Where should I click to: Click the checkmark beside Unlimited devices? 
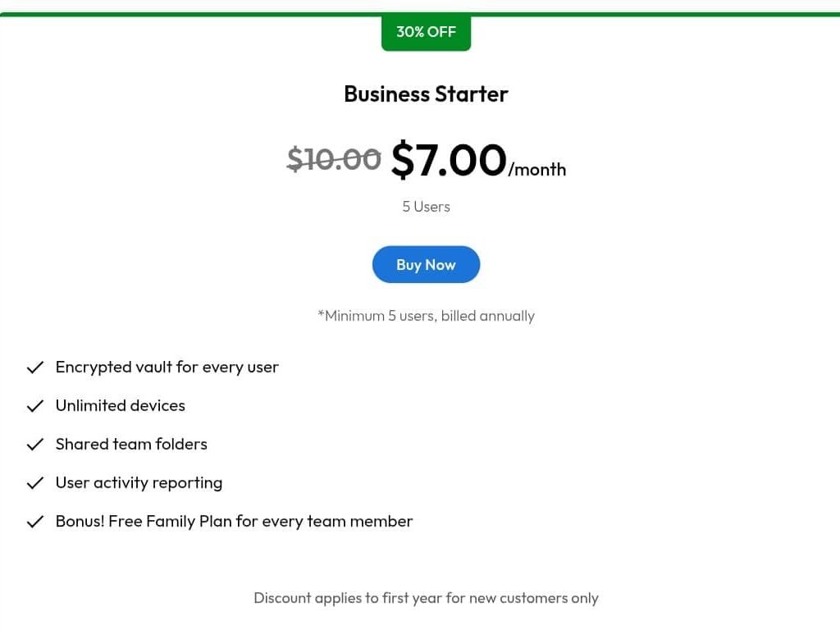[35, 406]
